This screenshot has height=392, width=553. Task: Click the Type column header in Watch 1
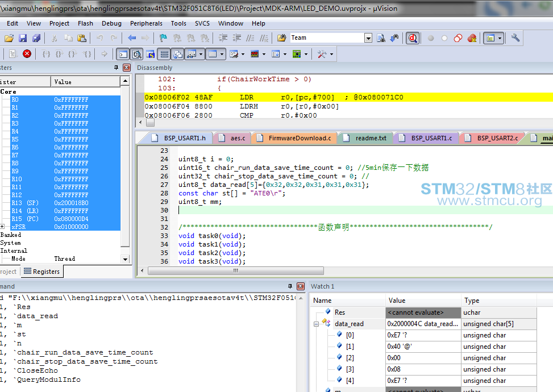[499, 301]
